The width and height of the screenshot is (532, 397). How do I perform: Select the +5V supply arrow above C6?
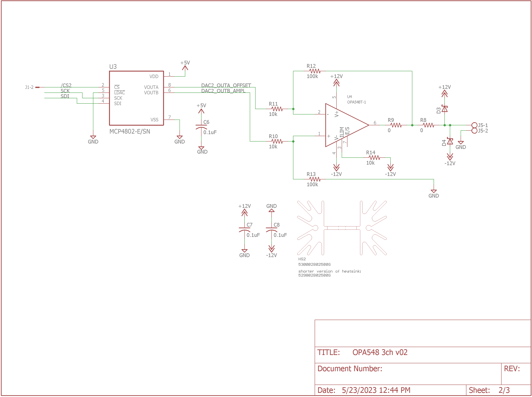click(x=201, y=111)
